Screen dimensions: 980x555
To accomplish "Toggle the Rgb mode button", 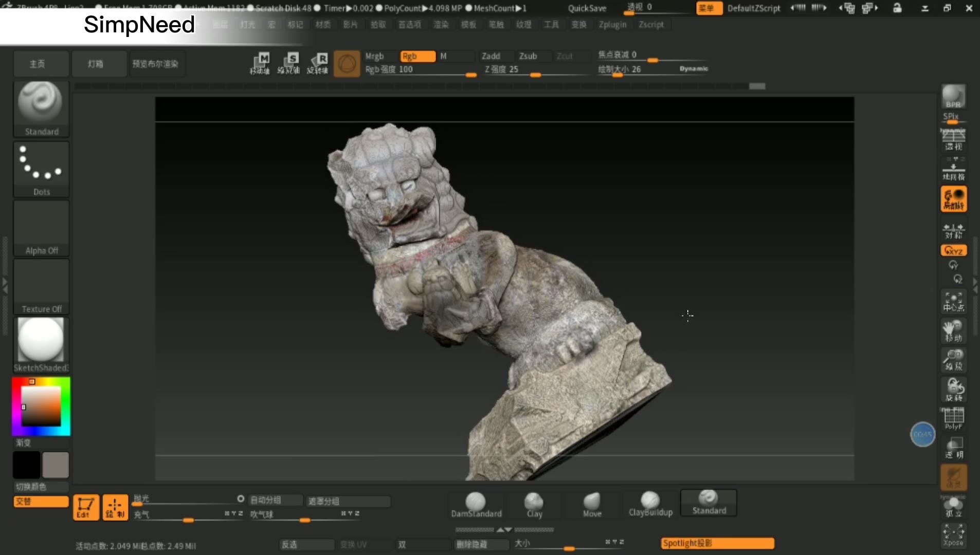I will click(418, 56).
